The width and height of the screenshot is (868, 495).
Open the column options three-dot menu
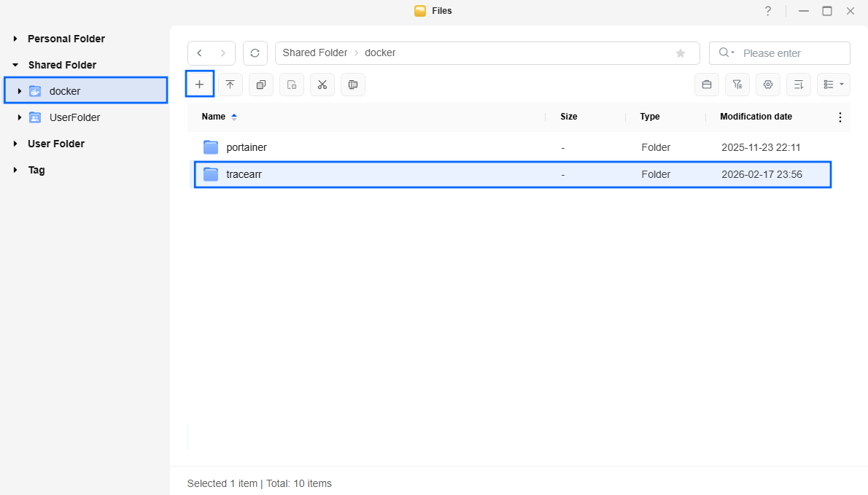pyautogui.click(x=840, y=117)
